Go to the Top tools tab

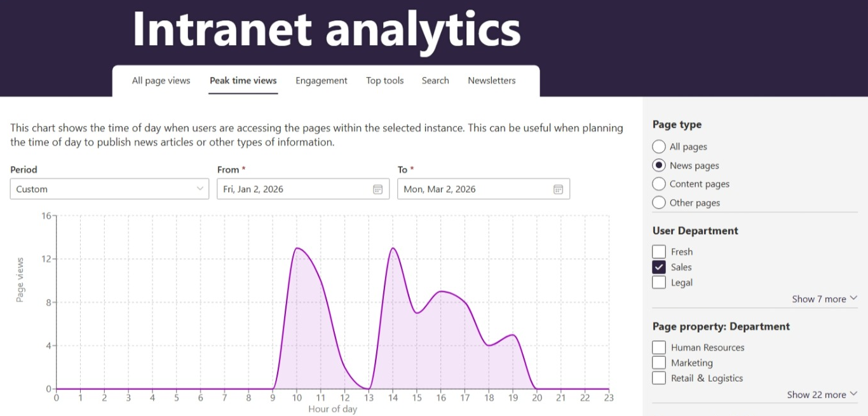click(384, 81)
